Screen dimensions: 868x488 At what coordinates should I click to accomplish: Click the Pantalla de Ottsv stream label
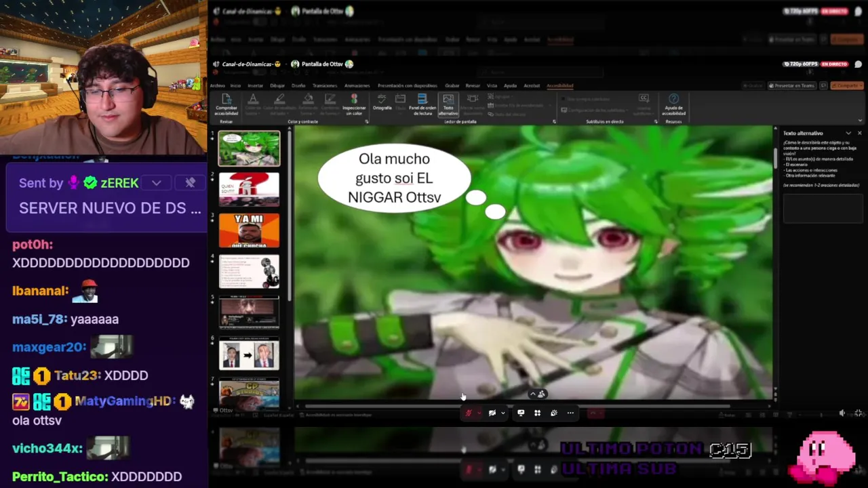[x=322, y=64]
